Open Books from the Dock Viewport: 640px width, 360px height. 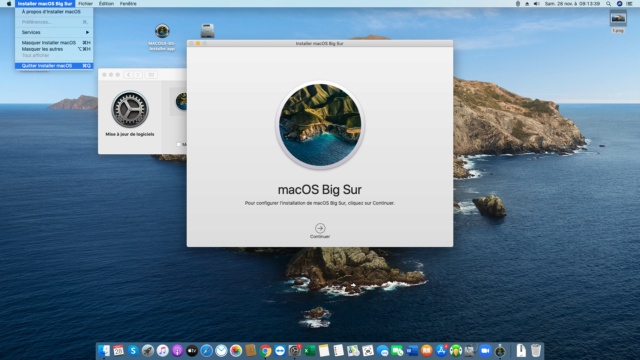pyautogui.click(x=427, y=351)
